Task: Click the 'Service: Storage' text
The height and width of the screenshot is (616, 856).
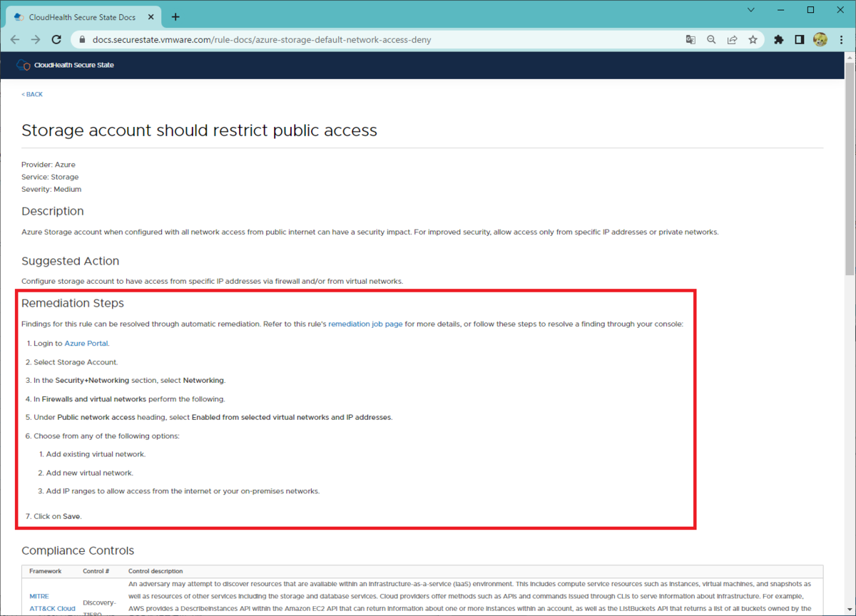Action: (50, 177)
